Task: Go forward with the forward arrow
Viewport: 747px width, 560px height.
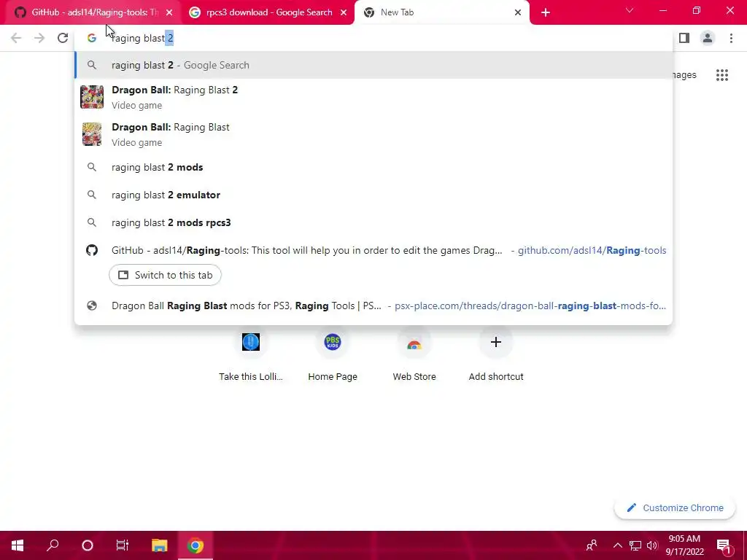Action: click(39, 38)
